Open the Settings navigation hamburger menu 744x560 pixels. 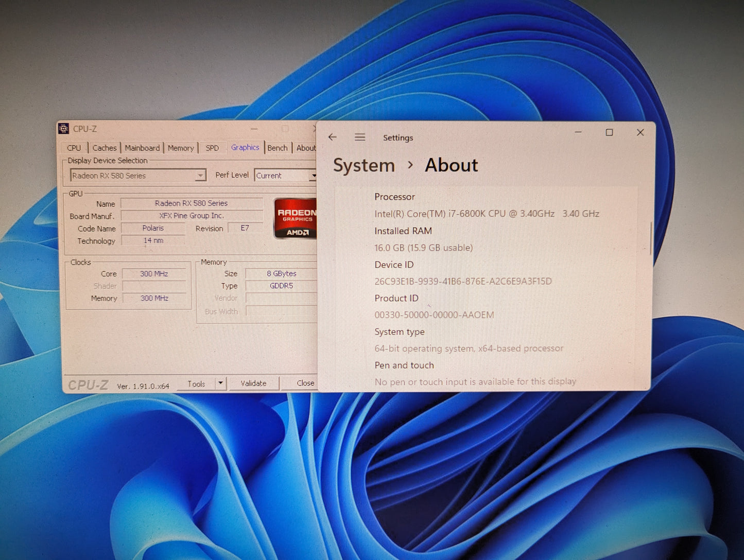pyautogui.click(x=360, y=137)
